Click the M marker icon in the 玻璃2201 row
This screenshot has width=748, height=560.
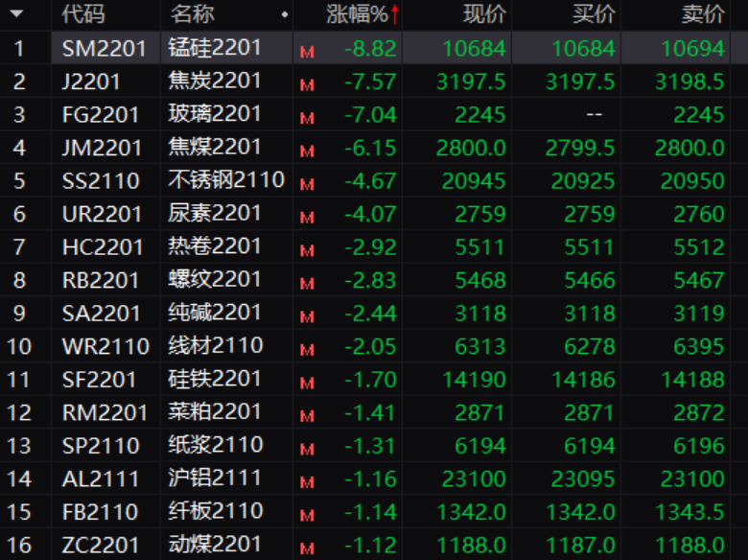point(307,119)
